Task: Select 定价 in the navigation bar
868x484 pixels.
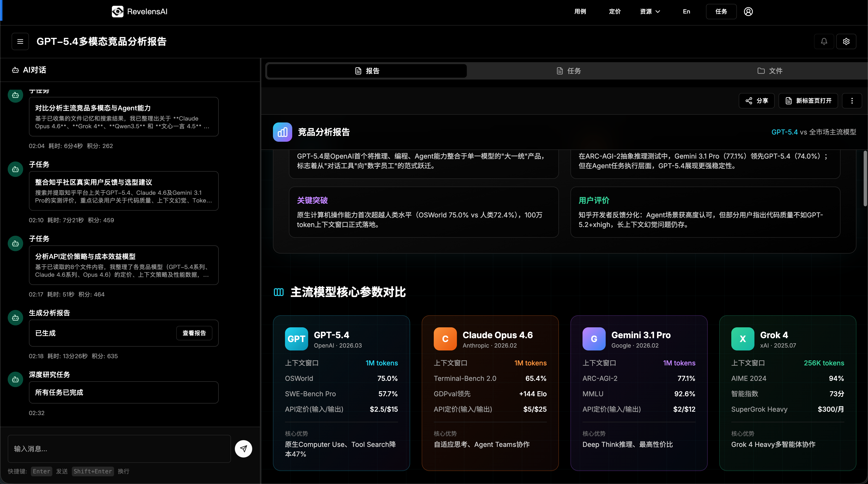Action: (614, 12)
